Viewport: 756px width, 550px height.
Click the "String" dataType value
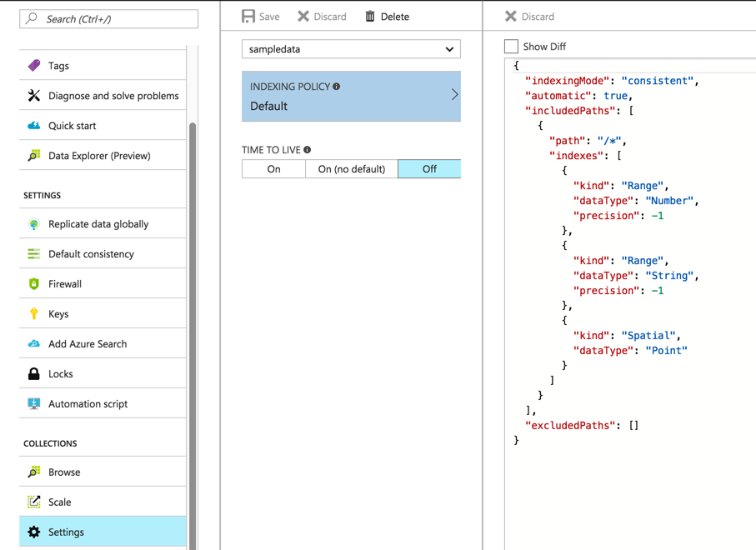(669, 275)
